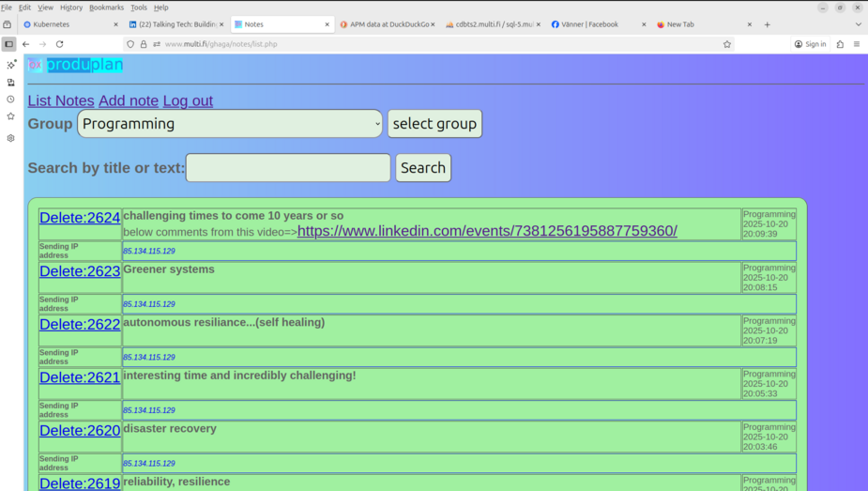Expand the Group Programming dropdown
The height and width of the screenshot is (491, 868).
pos(230,124)
